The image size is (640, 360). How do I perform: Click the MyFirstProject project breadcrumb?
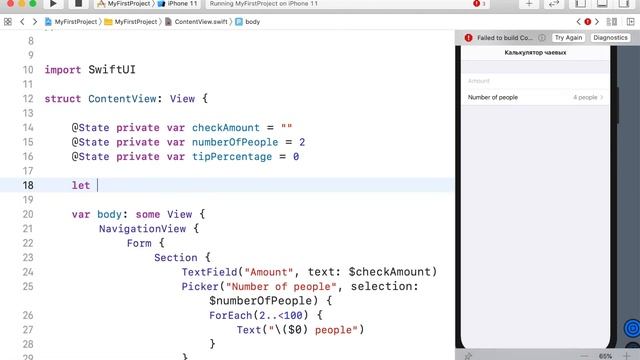pos(71,22)
